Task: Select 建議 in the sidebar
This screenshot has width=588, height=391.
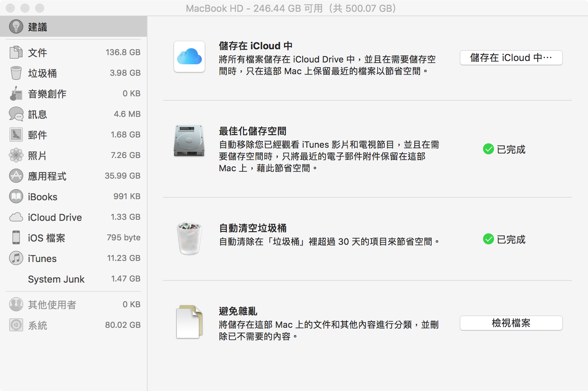Action: [37, 27]
